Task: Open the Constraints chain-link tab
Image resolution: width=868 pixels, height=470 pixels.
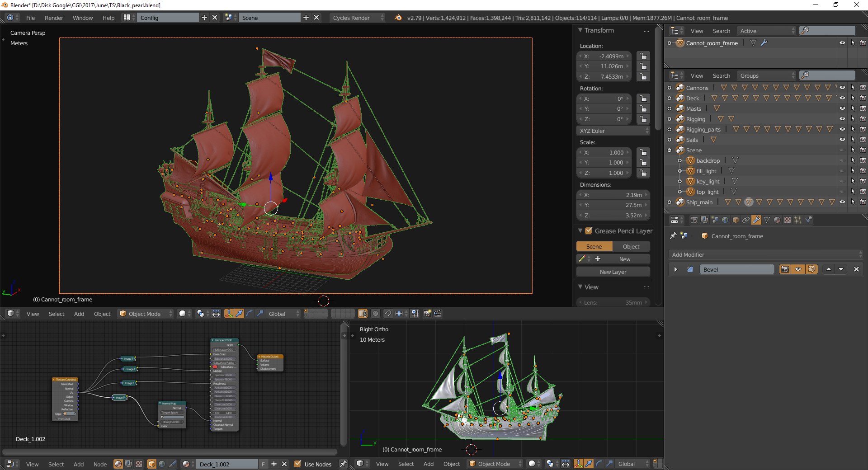Action: coord(746,220)
